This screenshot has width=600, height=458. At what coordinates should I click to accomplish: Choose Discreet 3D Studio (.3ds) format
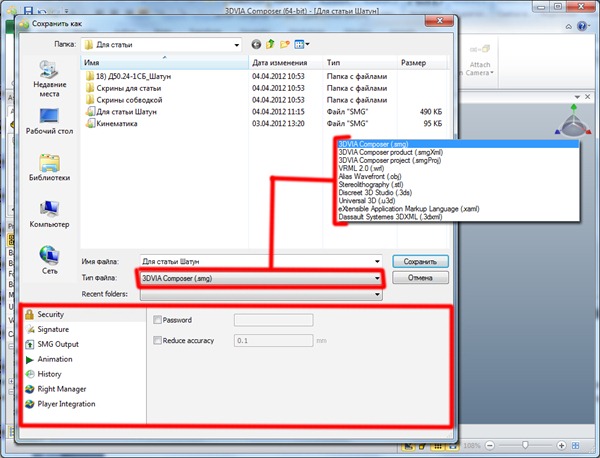458,192
